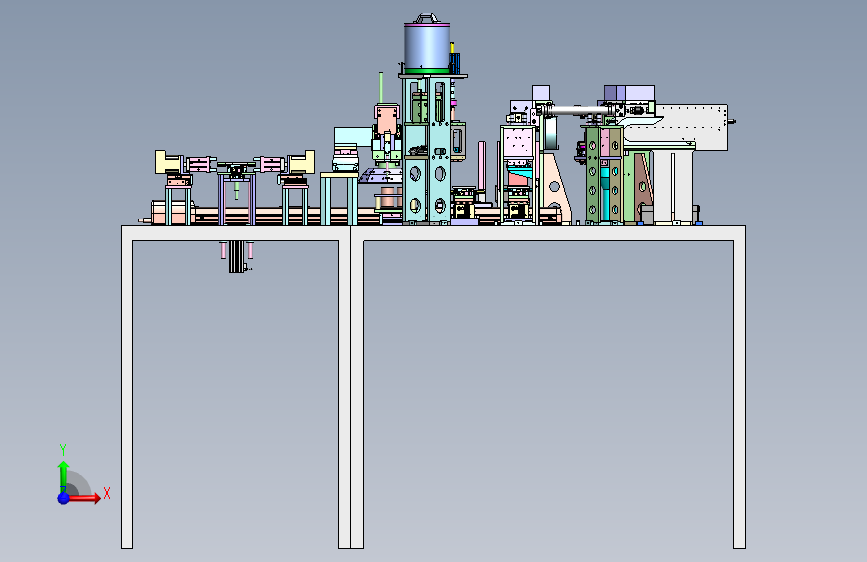Select the left yellow actuator block

169,162
